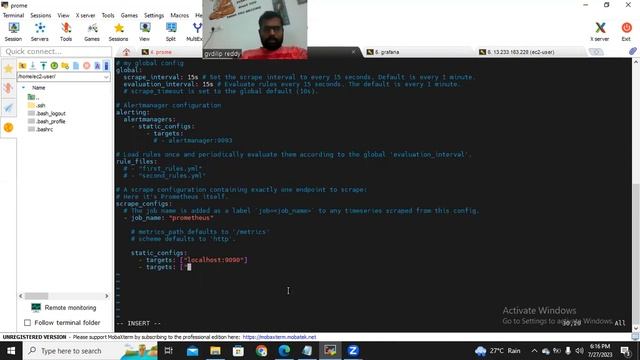
Task: Click the Servers toolbar icon
Action: 40,32
